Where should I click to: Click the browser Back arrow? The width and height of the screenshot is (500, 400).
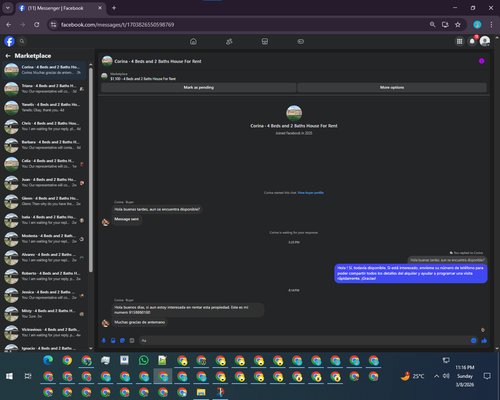tap(9, 25)
